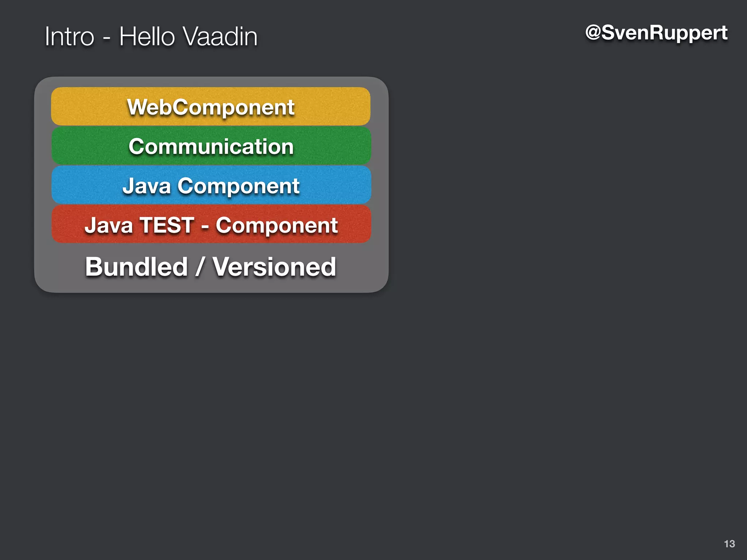Image resolution: width=747 pixels, height=560 pixels.
Task: Click the word "Versioned"
Action: [x=274, y=267]
